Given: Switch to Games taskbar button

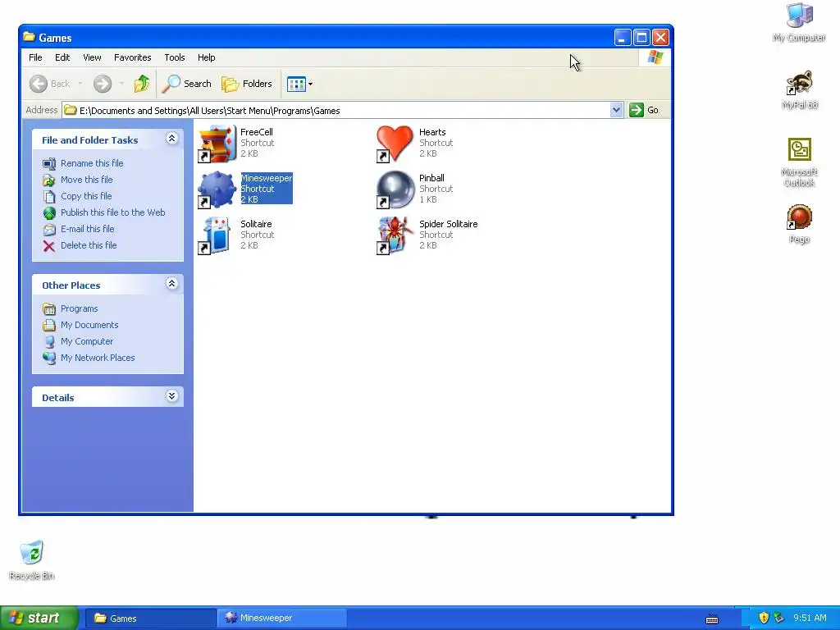Looking at the screenshot, I should [x=149, y=619].
